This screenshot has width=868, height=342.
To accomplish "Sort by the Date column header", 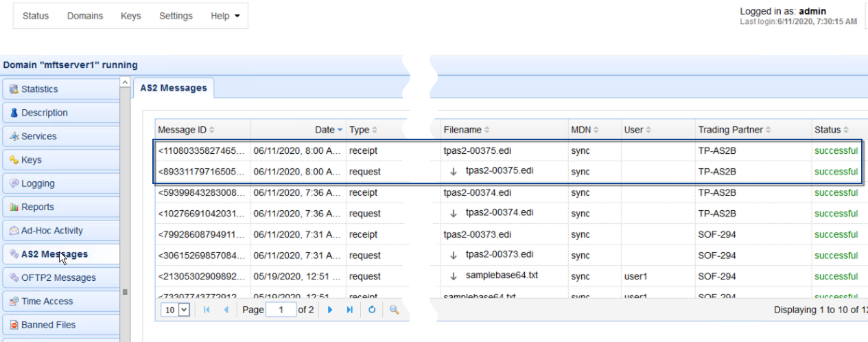I will click(325, 130).
